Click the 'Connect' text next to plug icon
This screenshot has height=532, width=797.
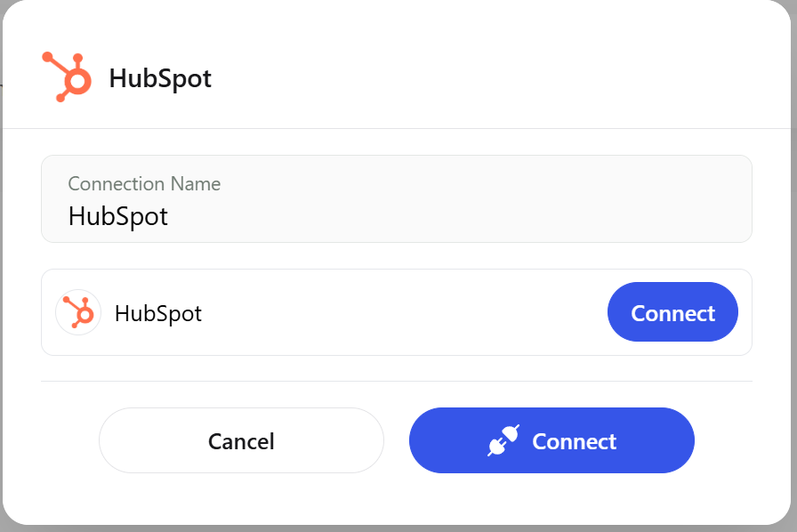(x=575, y=441)
